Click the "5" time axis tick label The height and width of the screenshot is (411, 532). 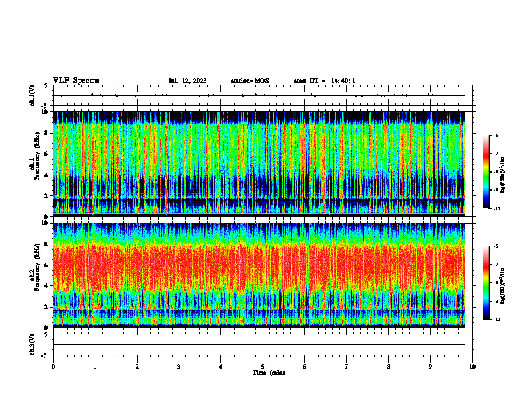point(263,367)
